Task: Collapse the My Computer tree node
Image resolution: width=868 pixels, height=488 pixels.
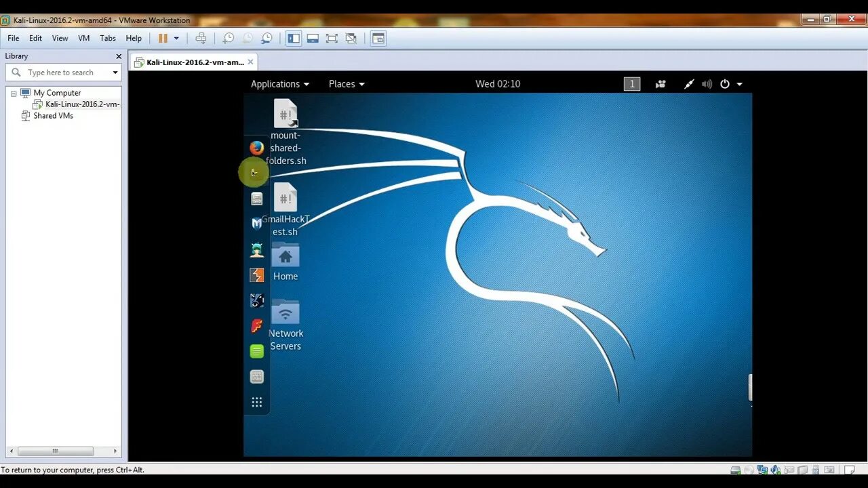Action: [13, 93]
